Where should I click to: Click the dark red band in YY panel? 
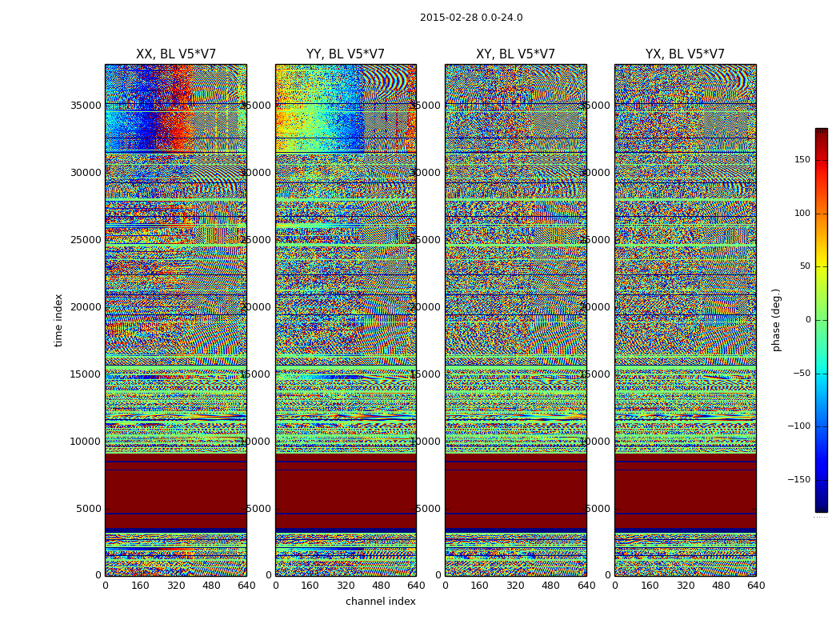click(346, 490)
